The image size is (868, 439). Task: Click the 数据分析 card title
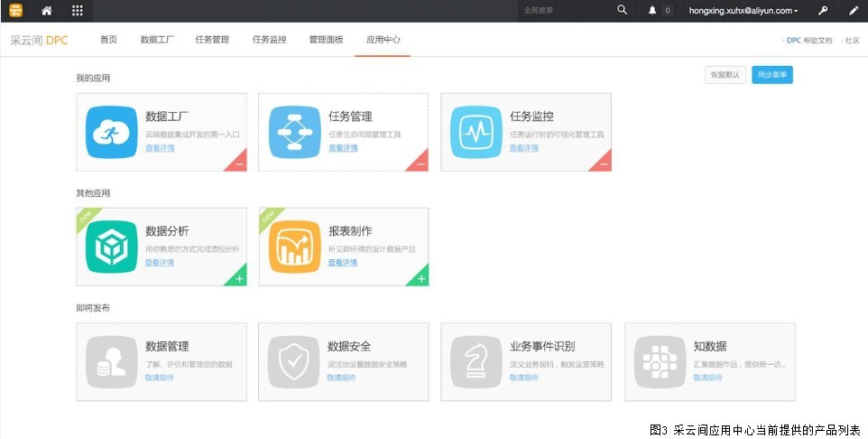pos(167,231)
